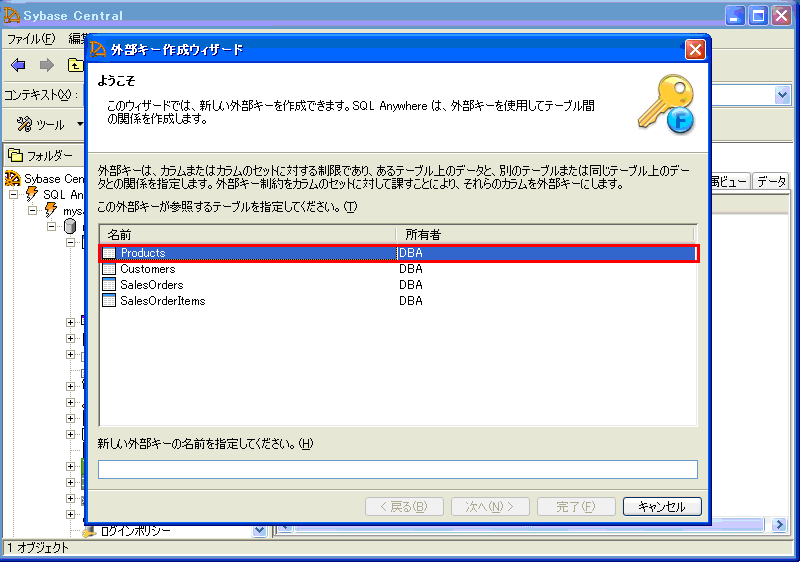Collapse the SQL Anywhere tree node
This screenshot has height=562, width=800.
[15, 195]
